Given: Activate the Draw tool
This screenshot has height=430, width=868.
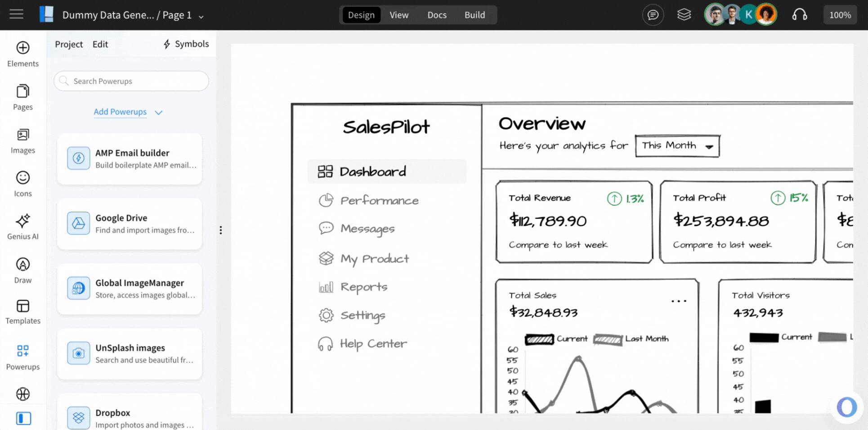Looking at the screenshot, I should 22,269.
